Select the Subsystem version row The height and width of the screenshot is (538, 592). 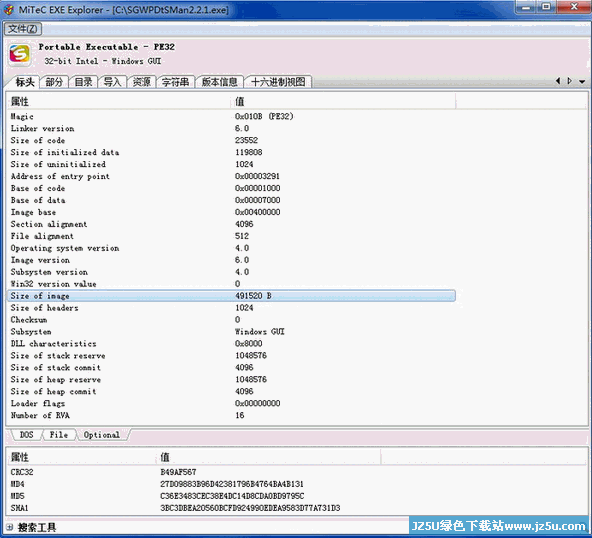point(231,272)
